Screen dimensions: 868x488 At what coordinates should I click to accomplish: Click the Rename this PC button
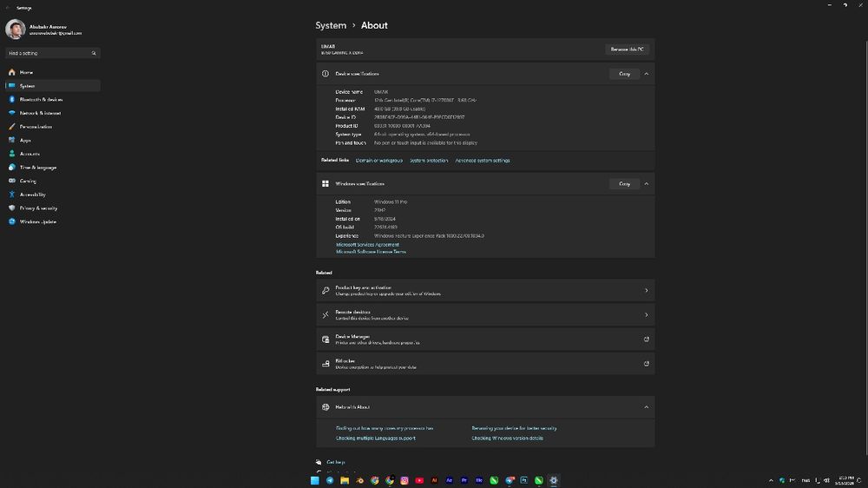pyautogui.click(x=627, y=49)
